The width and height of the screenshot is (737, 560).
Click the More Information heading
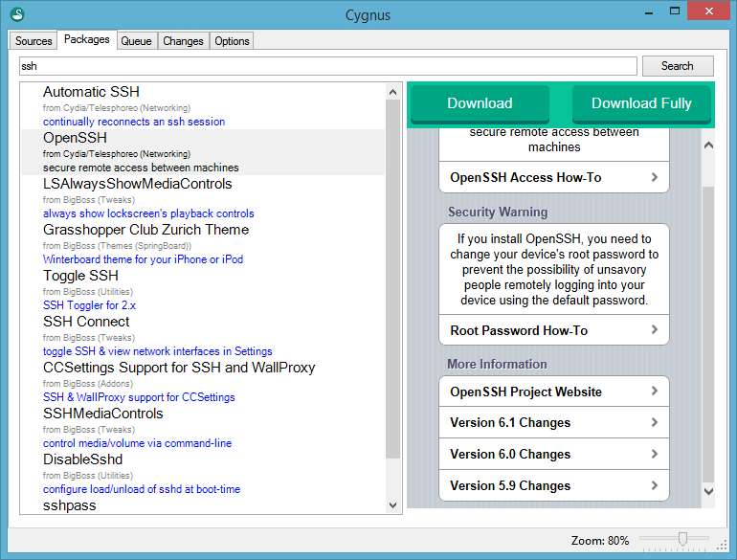[498, 365]
